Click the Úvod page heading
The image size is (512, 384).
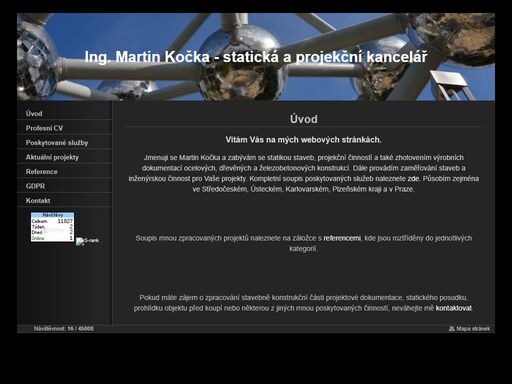pos(303,119)
